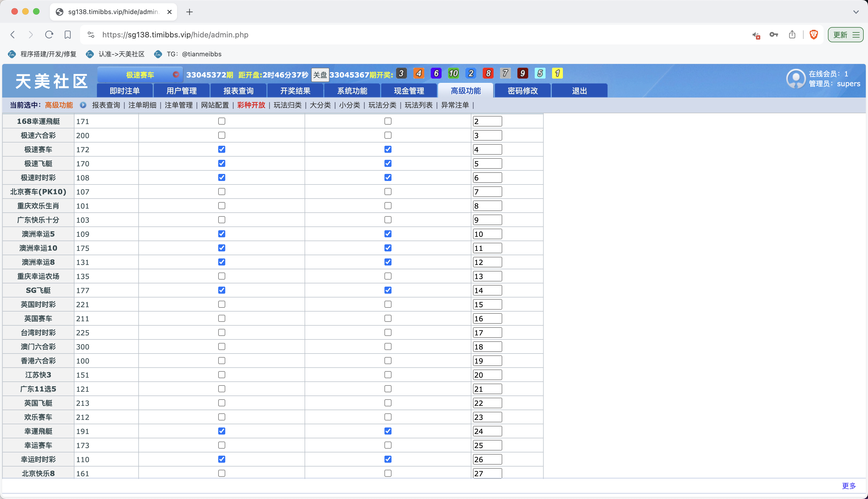Image resolution: width=868 pixels, height=499 pixels.
Task: Uncheck first checkbox for 极速赛车 row
Action: [221, 150]
